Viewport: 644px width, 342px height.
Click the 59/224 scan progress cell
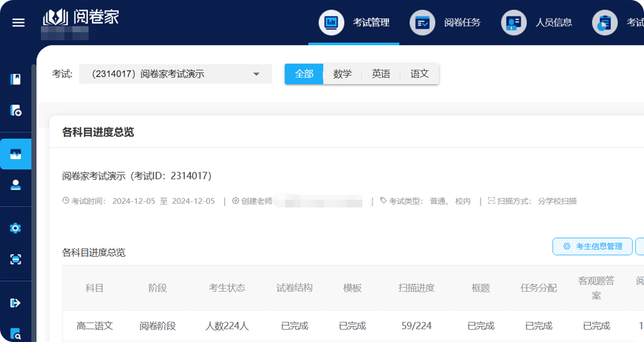[x=416, y=326]
